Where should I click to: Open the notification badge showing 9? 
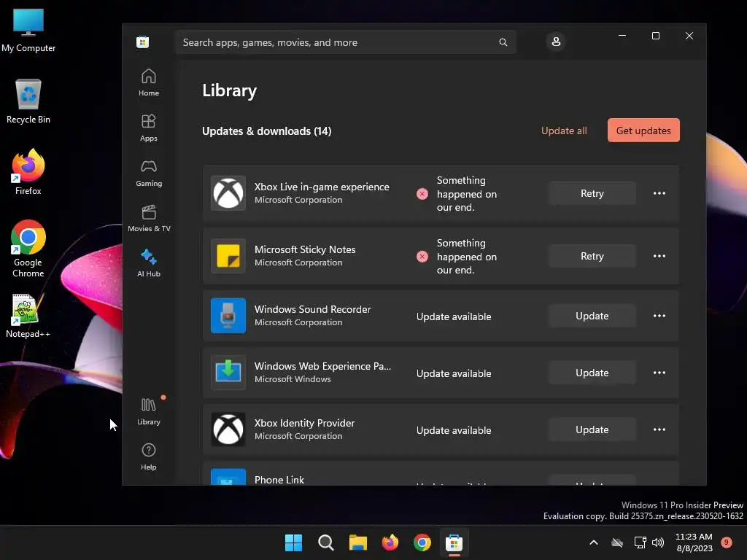pos(727,542)
